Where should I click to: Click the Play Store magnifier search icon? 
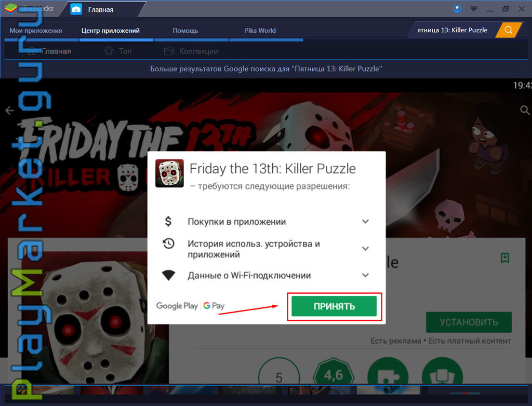pyautogui.click(x=525, y=110)
